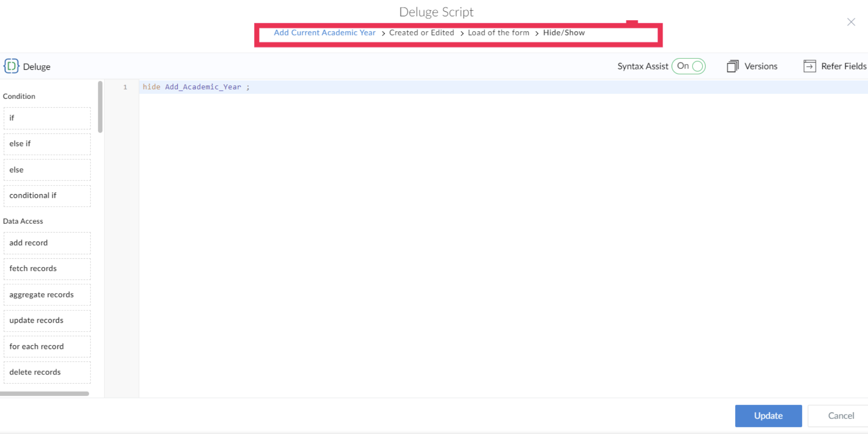Insert a 'conditional if' block

47,195
